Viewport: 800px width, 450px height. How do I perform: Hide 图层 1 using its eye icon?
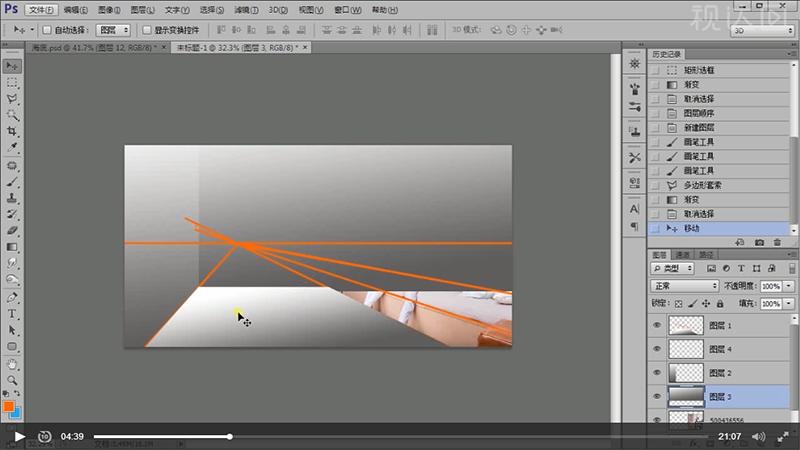coord(657,325)
